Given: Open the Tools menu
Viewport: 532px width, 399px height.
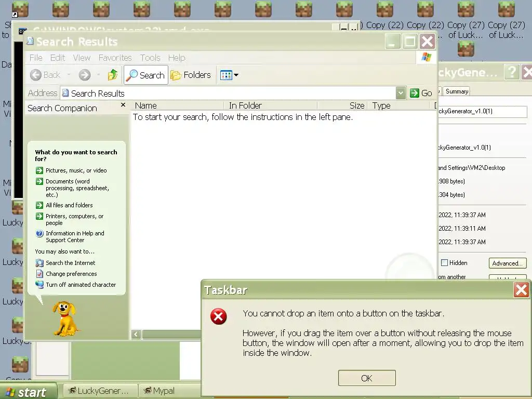Looking at the screenshot, I should coord(150,58).
